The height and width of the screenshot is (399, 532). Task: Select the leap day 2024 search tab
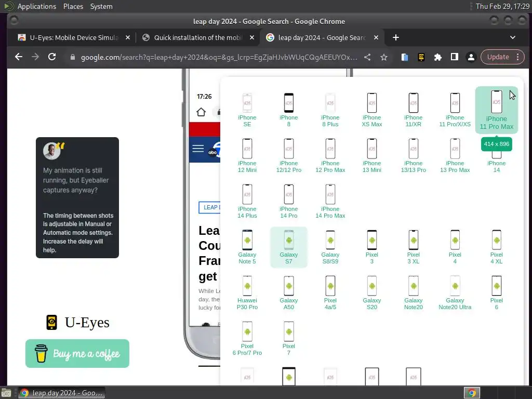pyautogui.click(x=322, y=37)
